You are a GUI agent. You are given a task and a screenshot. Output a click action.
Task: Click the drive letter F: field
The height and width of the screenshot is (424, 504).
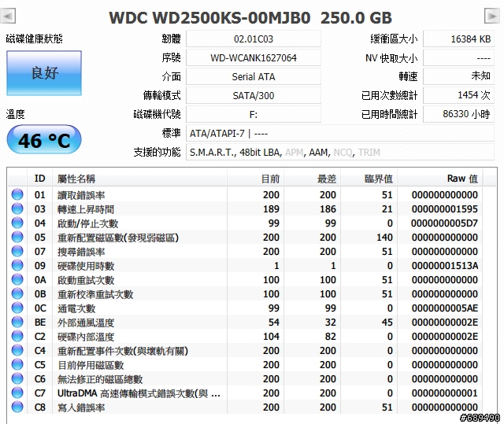pyautogui.click(x=254, y=114)
